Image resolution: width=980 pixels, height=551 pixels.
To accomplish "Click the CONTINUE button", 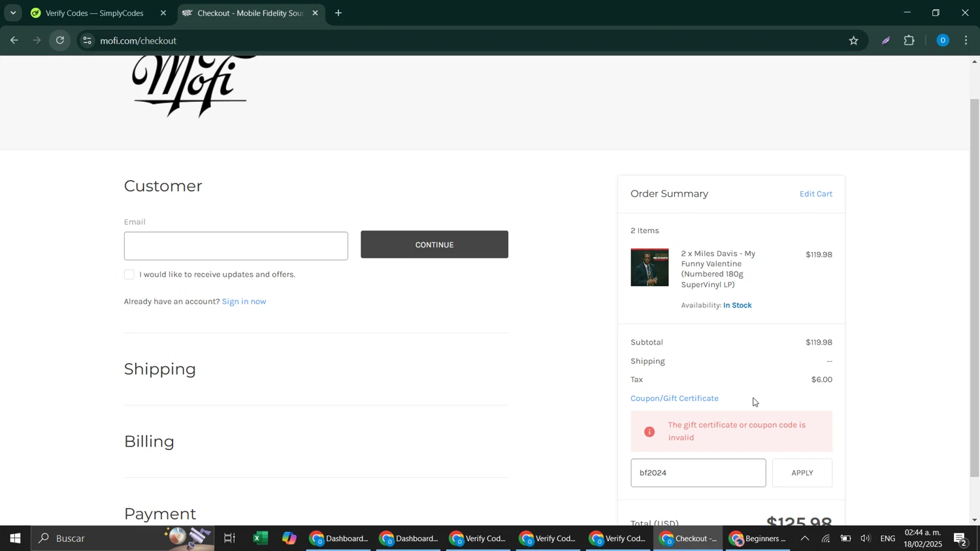I will 434,244.
